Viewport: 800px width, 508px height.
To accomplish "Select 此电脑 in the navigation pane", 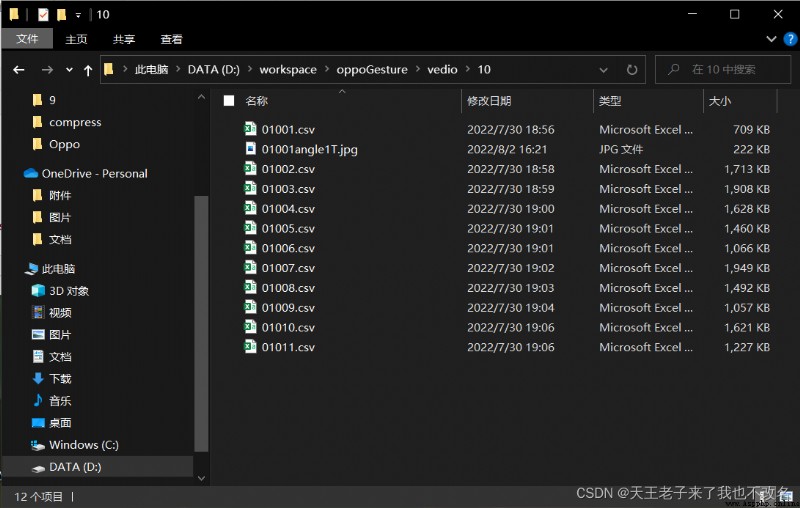I will [58, 269].
